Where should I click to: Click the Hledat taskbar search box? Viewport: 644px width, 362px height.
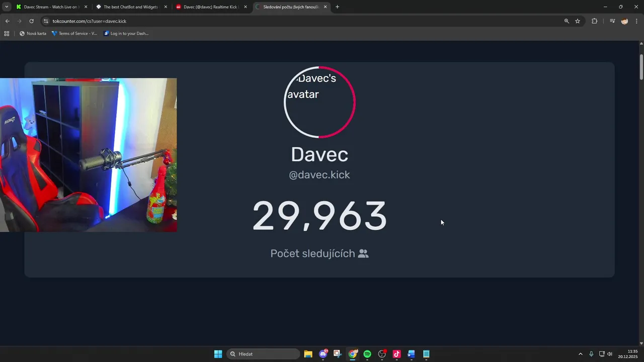(263, 354)
